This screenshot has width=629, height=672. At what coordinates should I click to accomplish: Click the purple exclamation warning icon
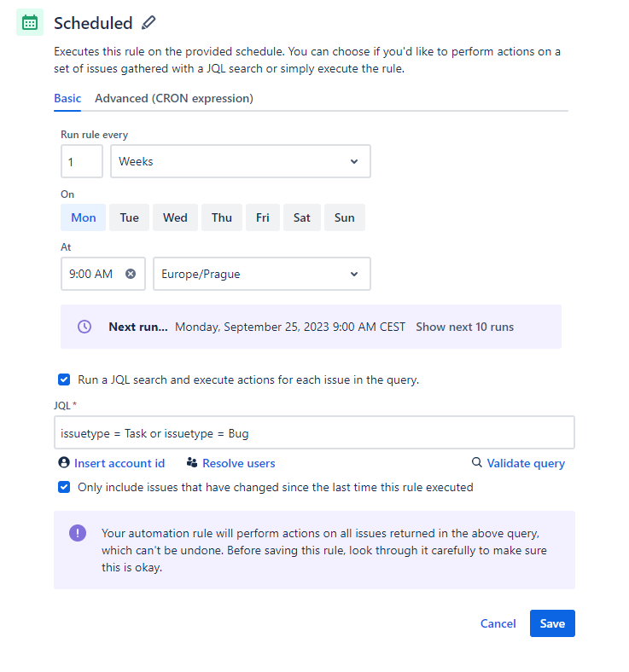coord(78,533)
